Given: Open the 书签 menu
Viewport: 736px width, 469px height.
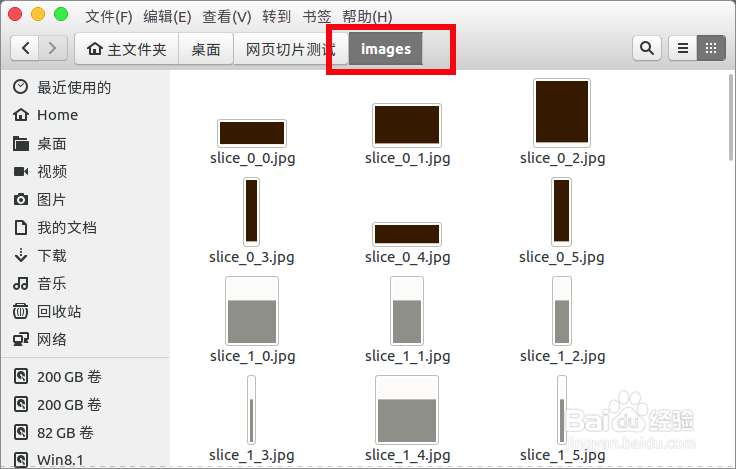Looking at the screenshot, I should pyautogui.click(x=317, y=17).
